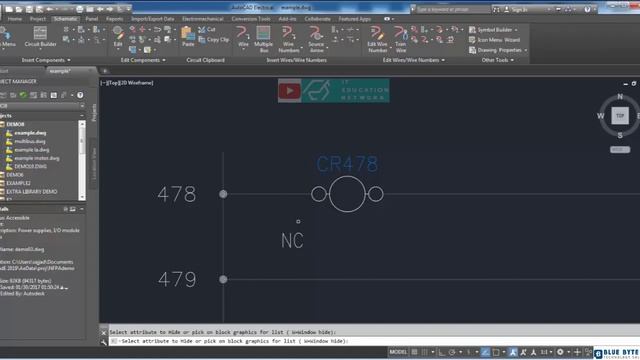
Task: Click the customization gear icon in status bar
Action: (560, 352)
